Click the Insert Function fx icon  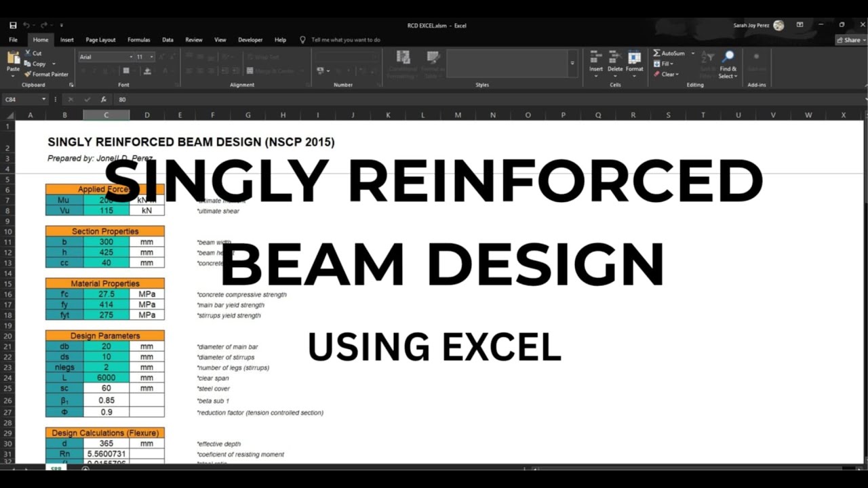pyautogui.click(x=103, y=99)
